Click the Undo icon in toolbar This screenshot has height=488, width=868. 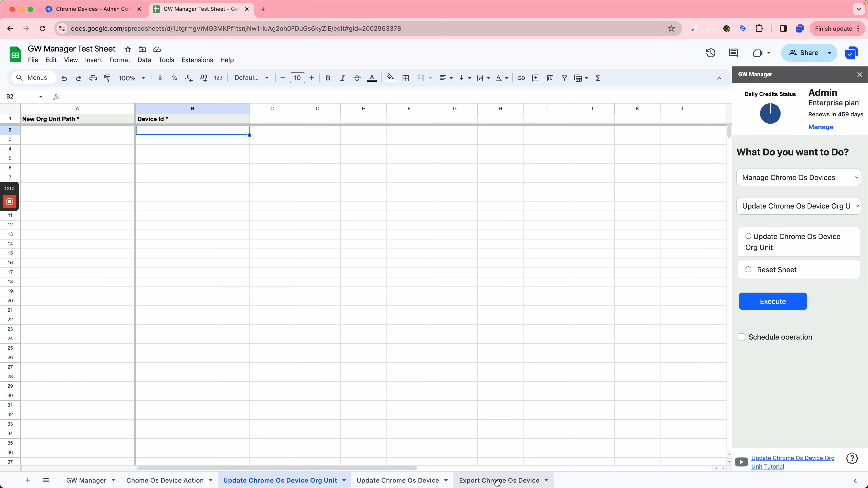click(64, 78)
